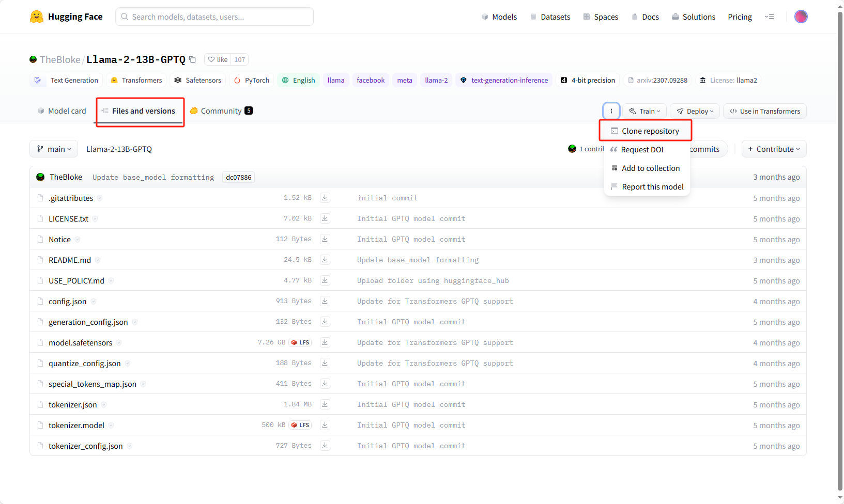
Task: Click the facebook tag
Action: click(371, 80)
